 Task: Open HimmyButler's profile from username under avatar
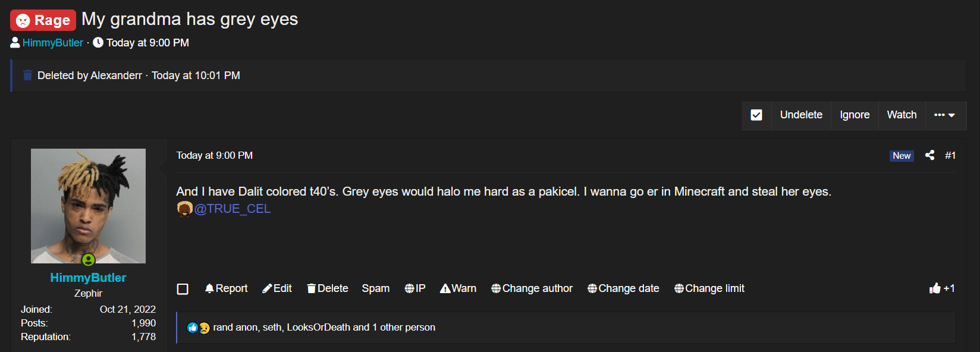pyautogui.click(x=88, y=278)
